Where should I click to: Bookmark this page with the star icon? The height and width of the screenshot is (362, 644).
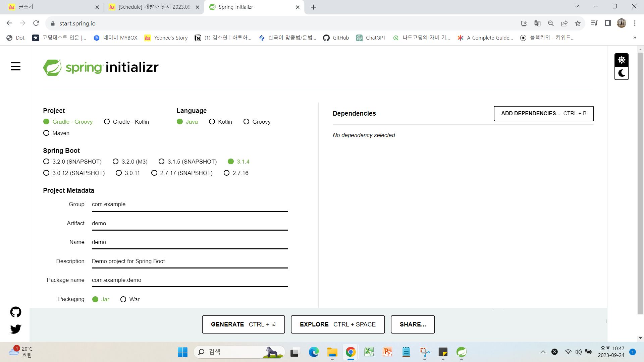tap(578, 23)
